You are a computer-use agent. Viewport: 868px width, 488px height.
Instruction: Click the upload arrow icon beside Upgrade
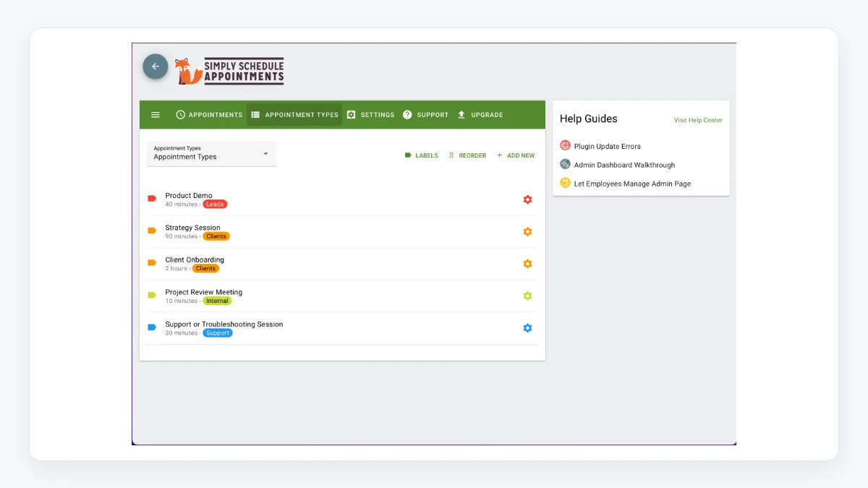coord(461,115)
